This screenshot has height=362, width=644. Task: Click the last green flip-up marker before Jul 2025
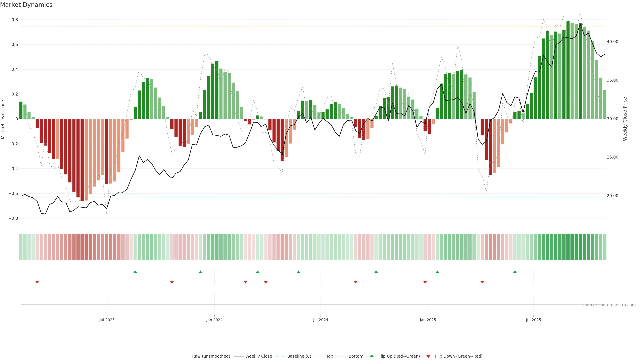(515, 272)
